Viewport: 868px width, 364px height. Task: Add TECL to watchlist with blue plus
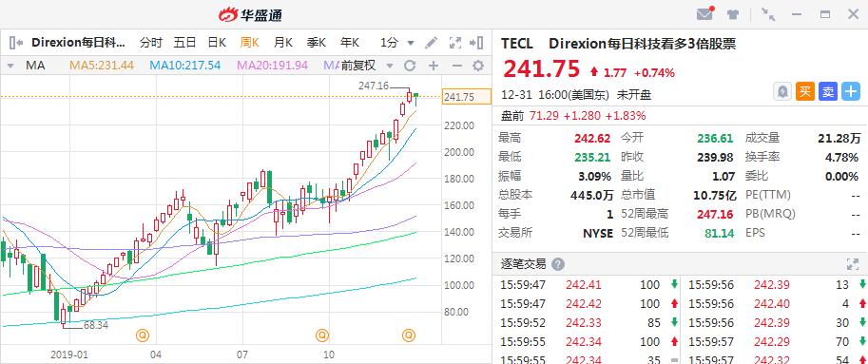[851, 92]
